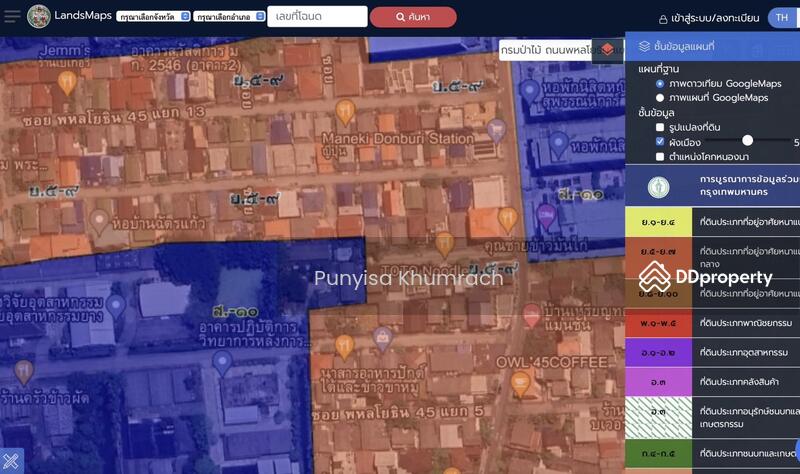Click the title deed number input field
Image resolution: width=800 pixels, height=474 pixels.
point(317,17)
